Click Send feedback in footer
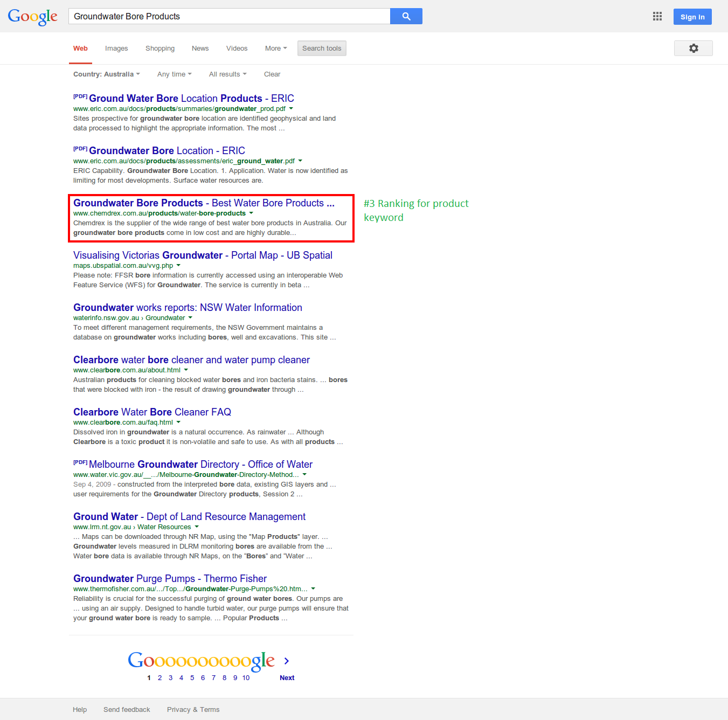Screen dimensions: 728x720 pos(127,709)
